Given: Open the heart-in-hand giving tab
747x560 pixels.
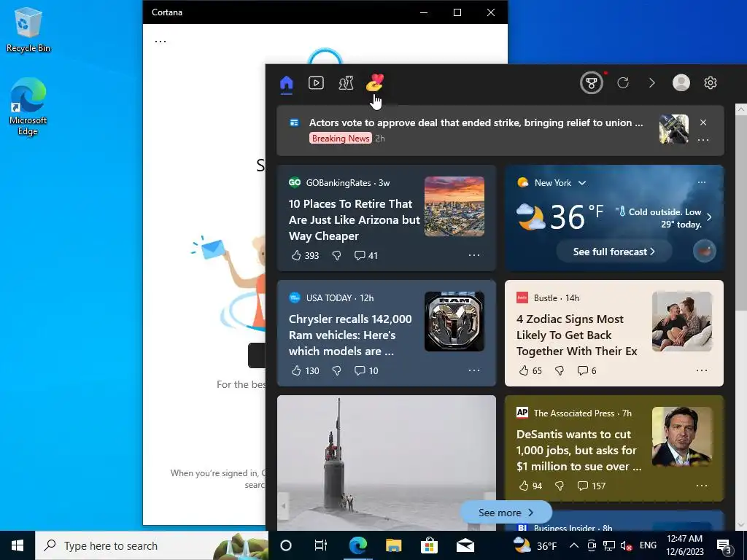Looking at the screenshot, I should pyautogui.click(x=375, y=82).
